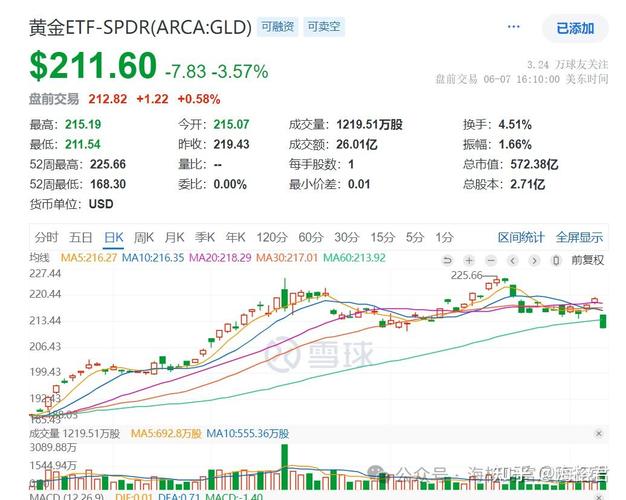Switch to 30分 interval tab
The image size is (626, 500).
coord(347,237)
